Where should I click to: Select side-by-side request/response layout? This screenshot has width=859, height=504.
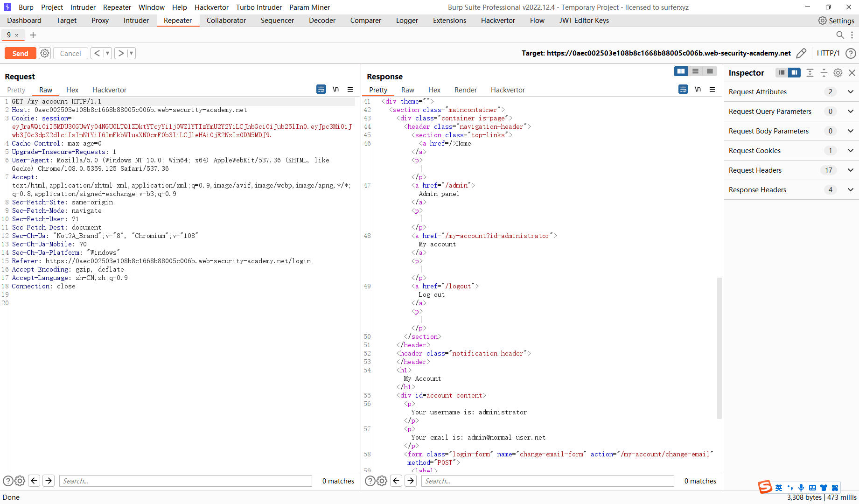coord(681,71)
